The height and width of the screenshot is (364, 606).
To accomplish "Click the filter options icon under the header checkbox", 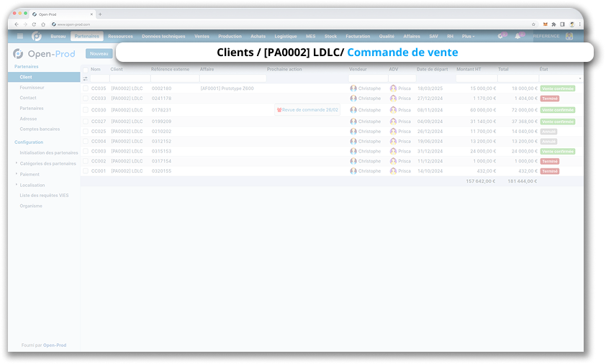I will [x=85, y=78].
